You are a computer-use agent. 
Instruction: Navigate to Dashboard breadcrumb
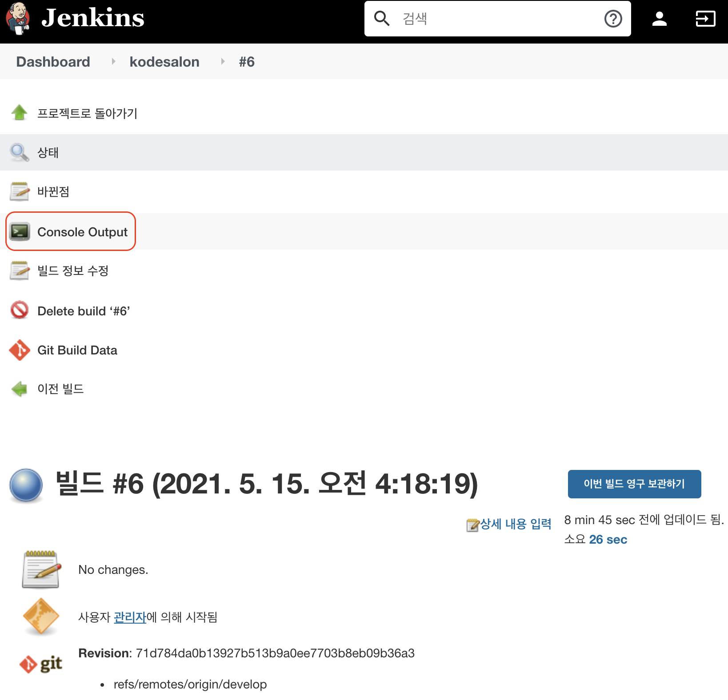point(53,62)
